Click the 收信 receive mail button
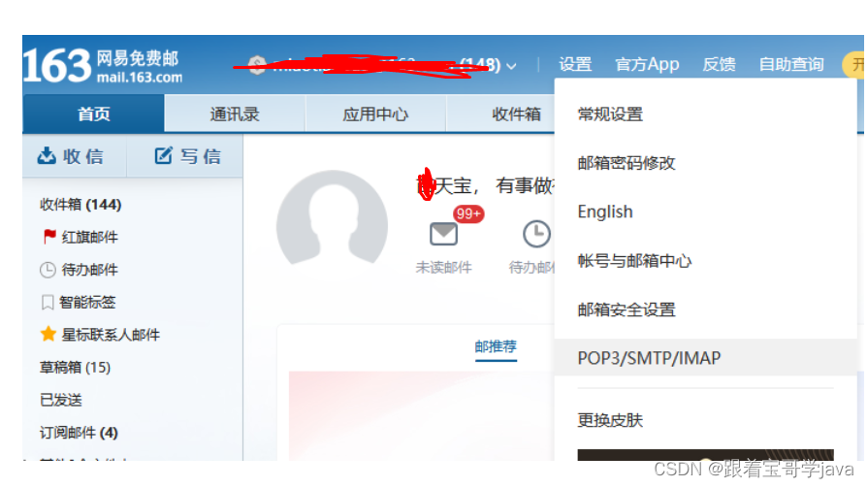Screen dimensions: 868x488 pyautogui.click(x=74, y=156)
